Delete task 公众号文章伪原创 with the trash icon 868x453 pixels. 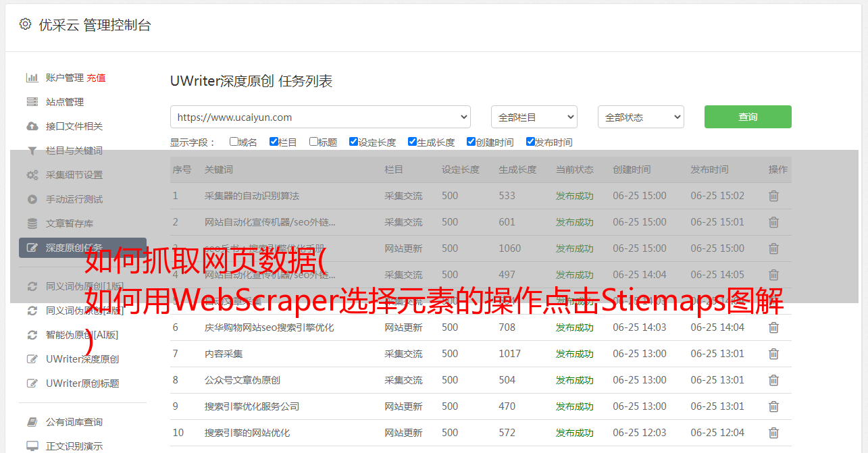773,380
